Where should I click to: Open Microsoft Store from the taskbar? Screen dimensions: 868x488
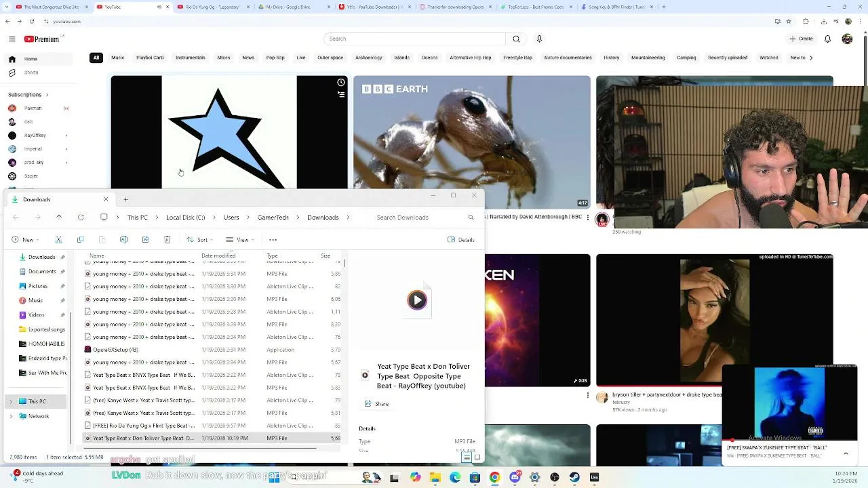tap(475, 478)
